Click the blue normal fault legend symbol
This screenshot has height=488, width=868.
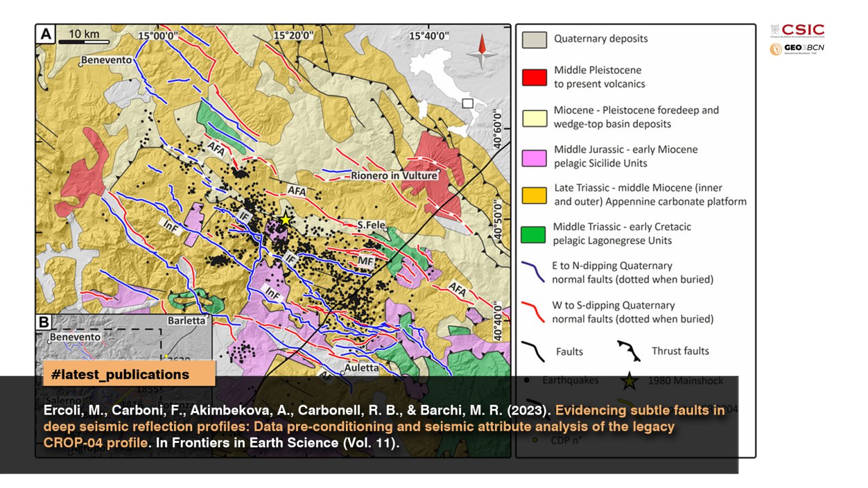pos(533,272)
